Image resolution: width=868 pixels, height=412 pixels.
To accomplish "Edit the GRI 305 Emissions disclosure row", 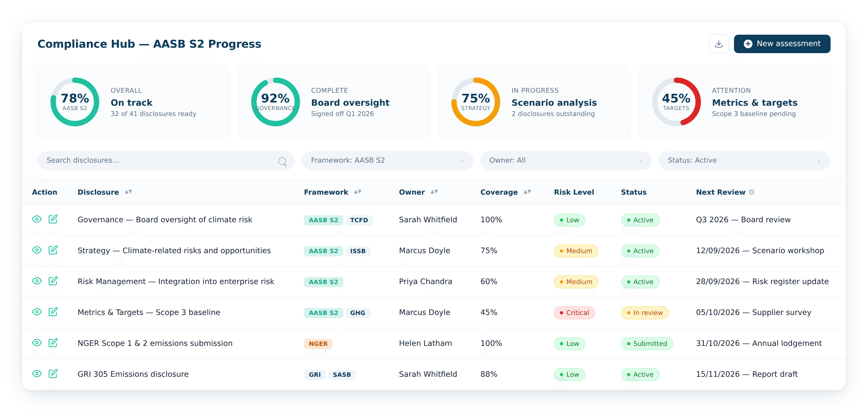I will (x=53, y=374).
